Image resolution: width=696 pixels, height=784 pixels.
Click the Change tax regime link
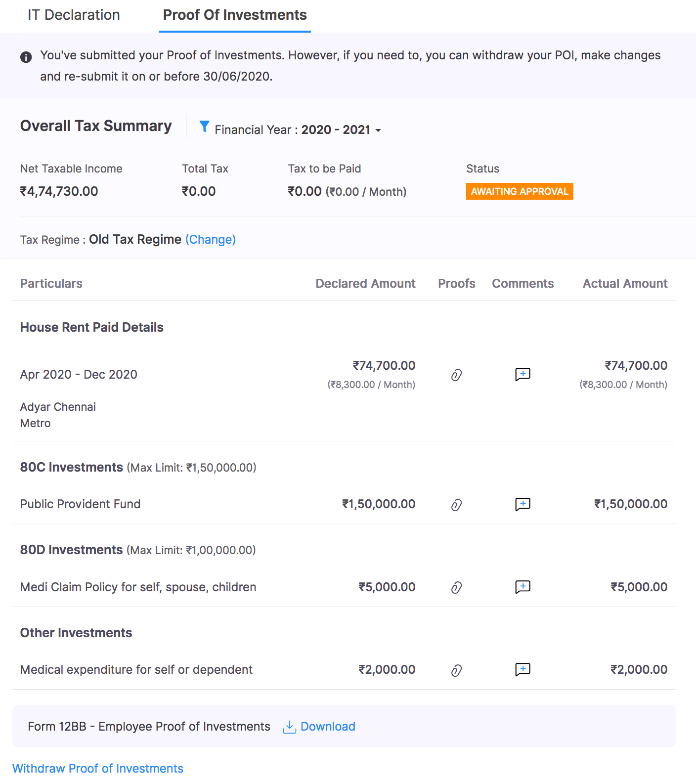click(211, 240)
